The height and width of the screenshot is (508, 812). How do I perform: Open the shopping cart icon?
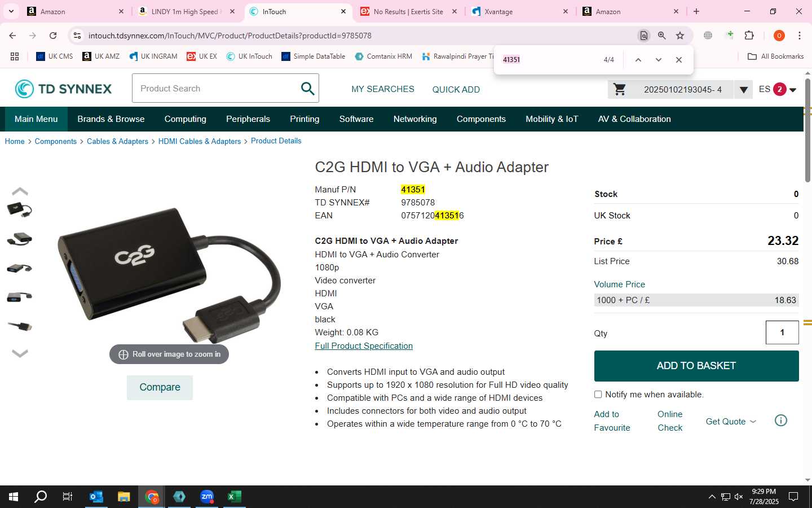click(620, 89)
